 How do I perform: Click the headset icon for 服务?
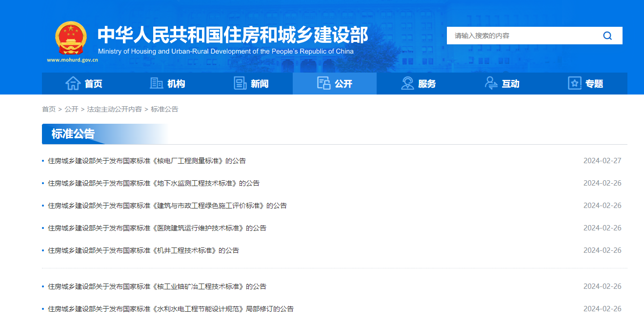(407, 83)
